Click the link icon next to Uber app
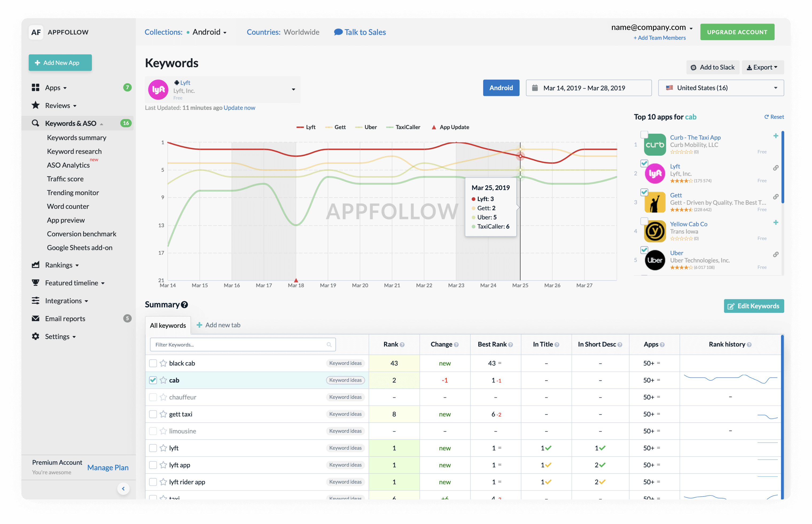 tap(776, 255)
